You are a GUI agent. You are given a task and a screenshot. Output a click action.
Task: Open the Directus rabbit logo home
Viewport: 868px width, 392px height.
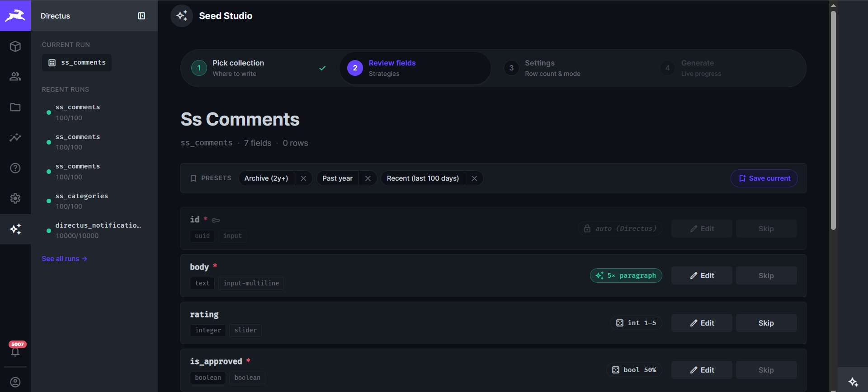tap(15, 15)
